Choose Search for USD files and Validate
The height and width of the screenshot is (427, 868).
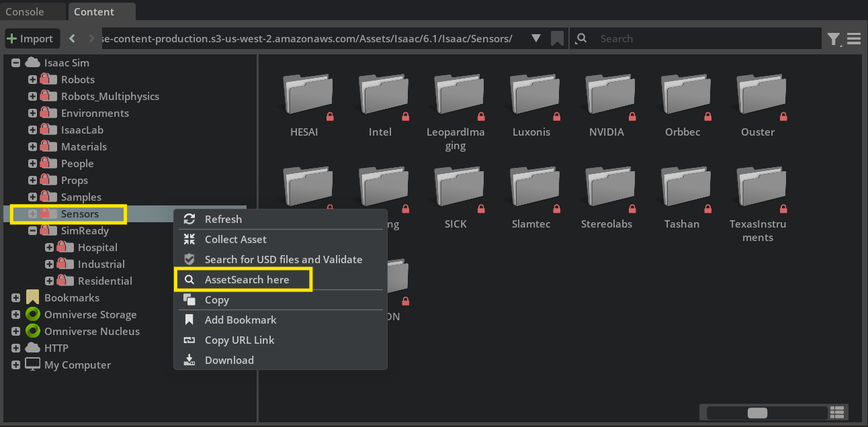click(x=280, y=259)
